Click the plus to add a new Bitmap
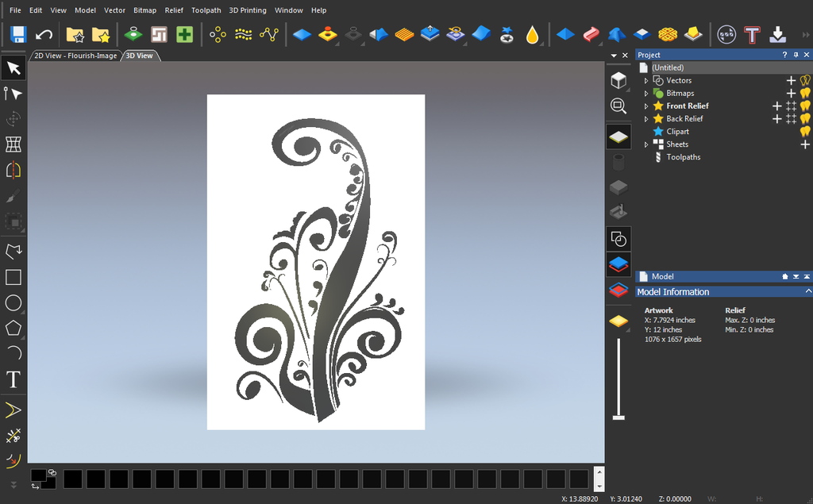813x504 pixels. (x=791, y=93)
